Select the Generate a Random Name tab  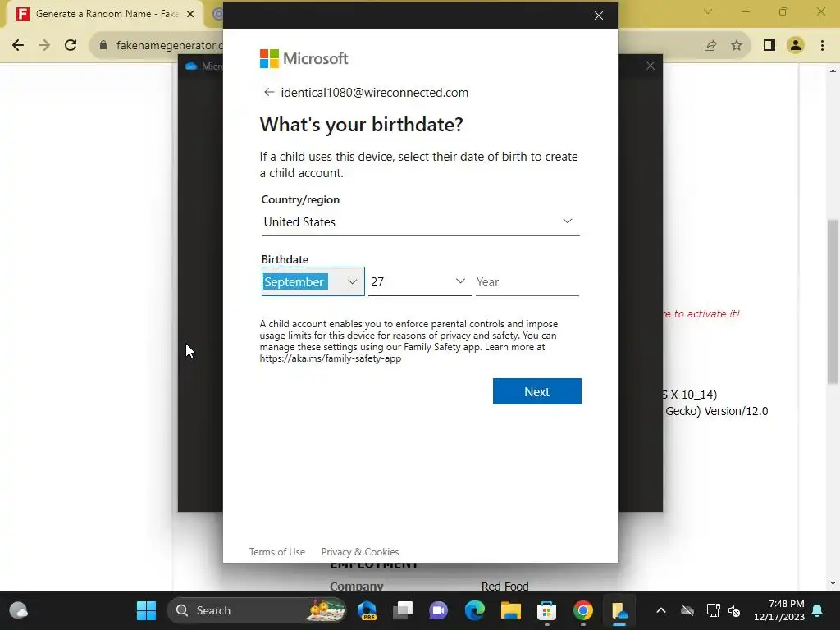[104, 14]
